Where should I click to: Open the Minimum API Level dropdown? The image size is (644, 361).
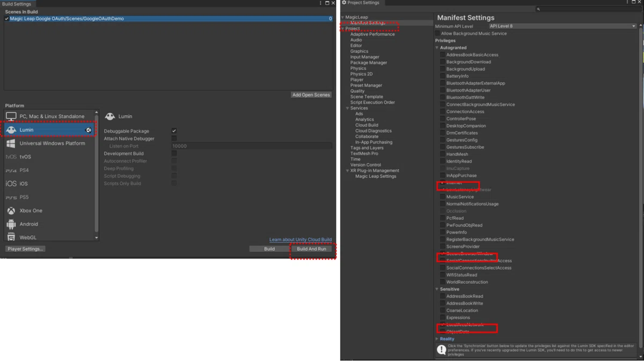[x=563, y=26]
